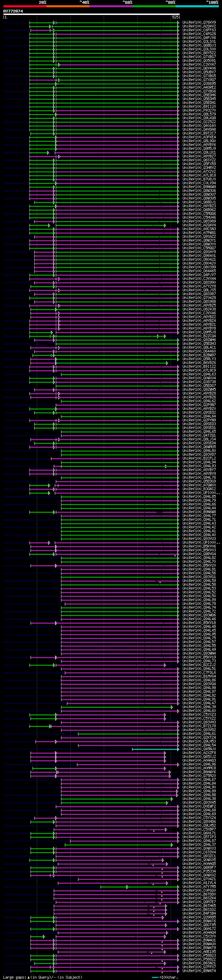Click the green alignment bar for A7Y7M5
The image size is (222, 980).
point(140,887)
